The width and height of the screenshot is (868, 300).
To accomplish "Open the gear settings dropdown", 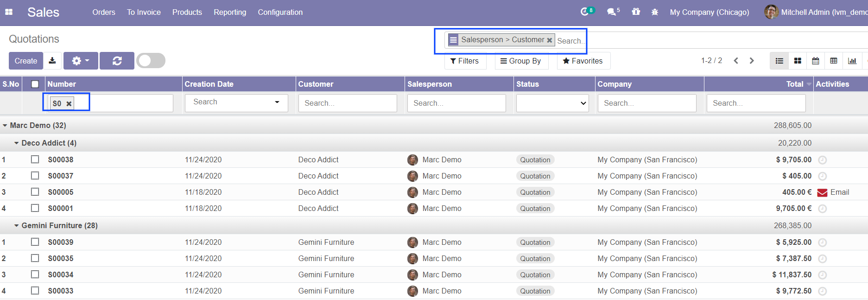I will [81, 61].
